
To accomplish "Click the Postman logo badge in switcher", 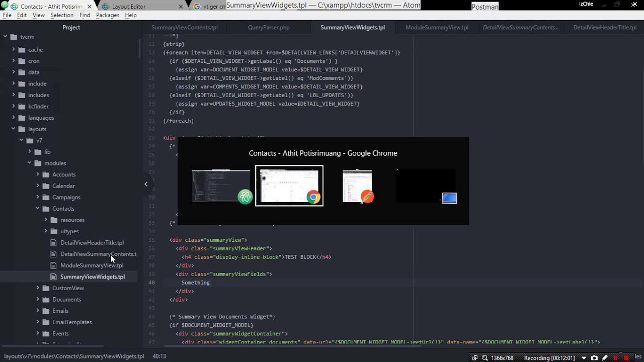I will point(367,196).
